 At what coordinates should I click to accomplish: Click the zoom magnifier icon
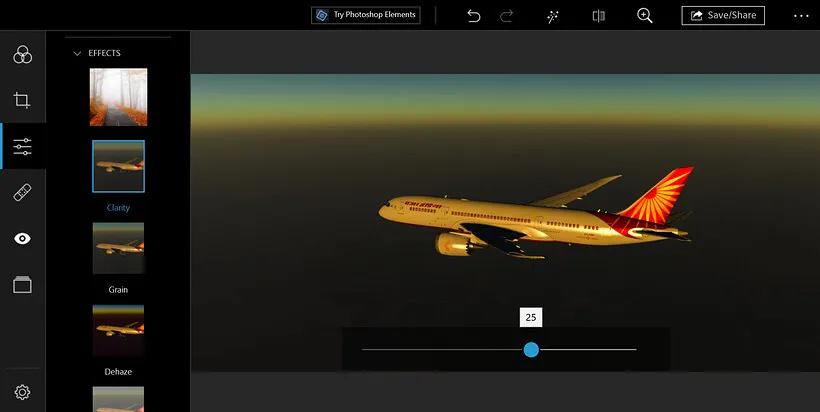[645, 15]
